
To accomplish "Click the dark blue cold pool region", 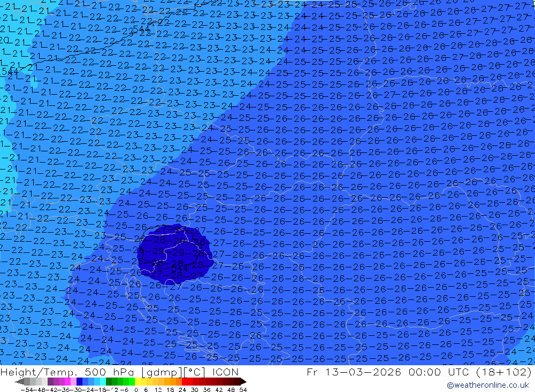I will click(175, 254).
